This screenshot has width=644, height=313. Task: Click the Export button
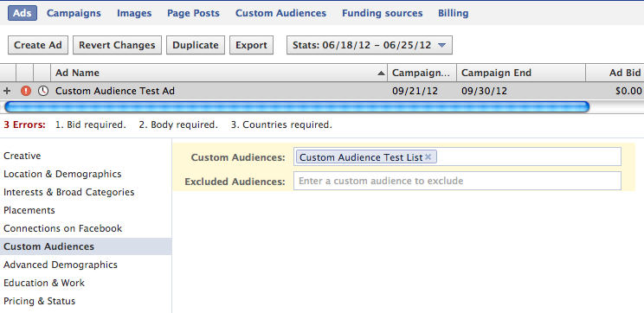coord(251,45)
